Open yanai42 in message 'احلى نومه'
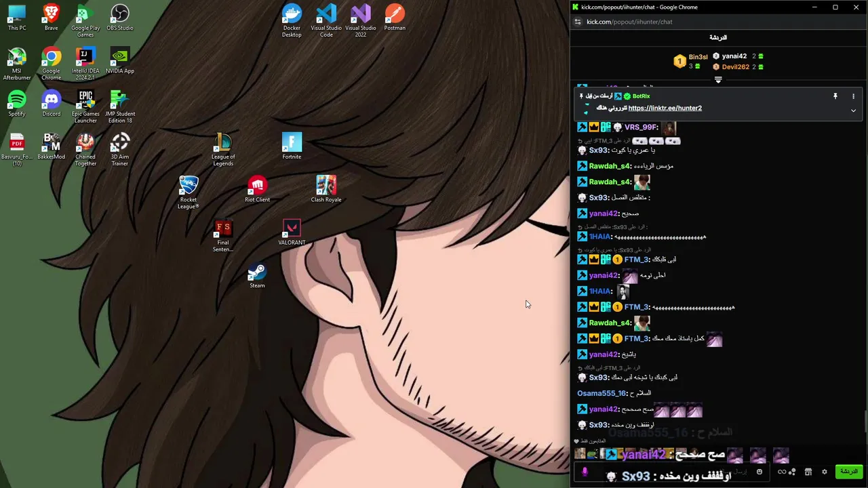The image size is (868, 488). 604,276
